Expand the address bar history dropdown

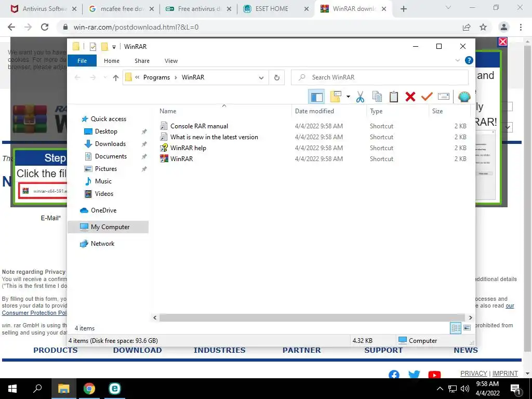coord(261,78)
